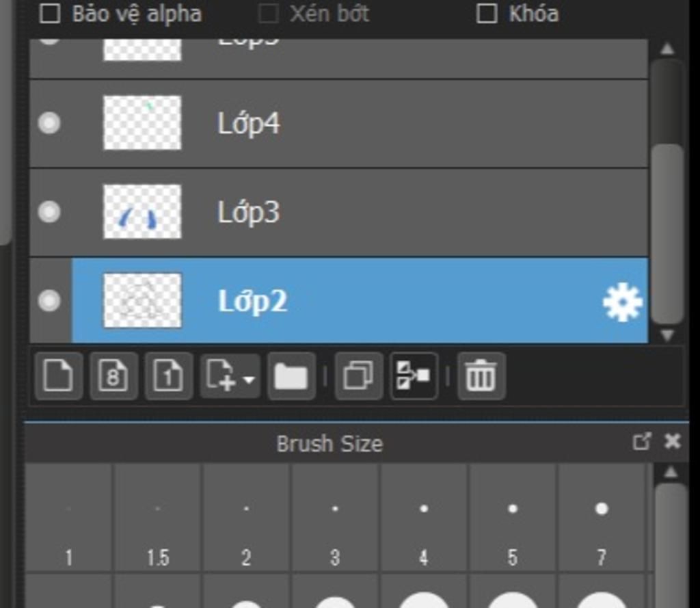Add a new 8-bit layer
This screenshot has height=608, width=700.
[113, 375]
